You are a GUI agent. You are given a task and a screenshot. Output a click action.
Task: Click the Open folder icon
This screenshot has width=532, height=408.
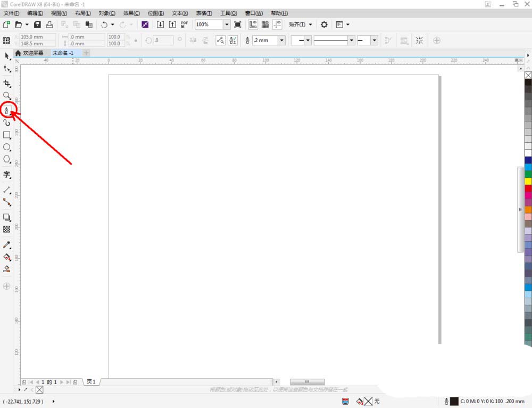tap(19, 25)
